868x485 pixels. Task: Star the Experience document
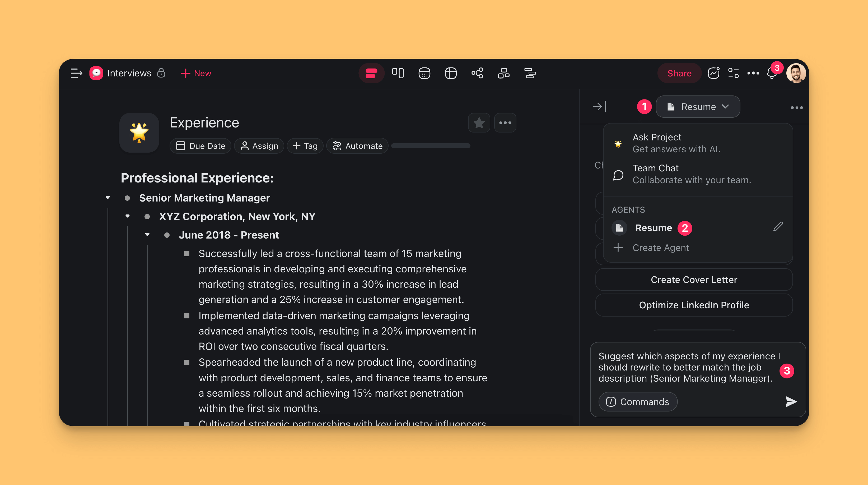(x=479, y=123)
